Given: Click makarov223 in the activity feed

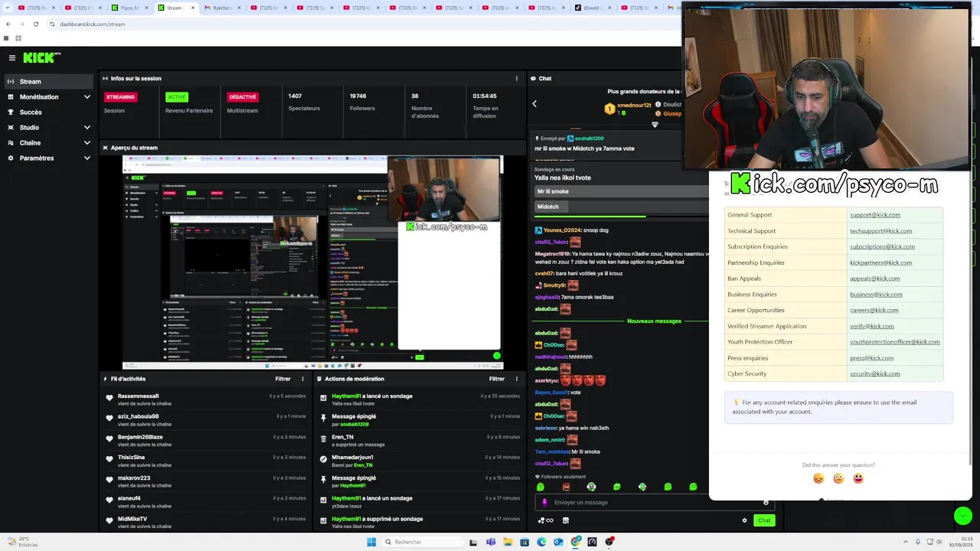Looking at the screenshot, I should 134,478.
